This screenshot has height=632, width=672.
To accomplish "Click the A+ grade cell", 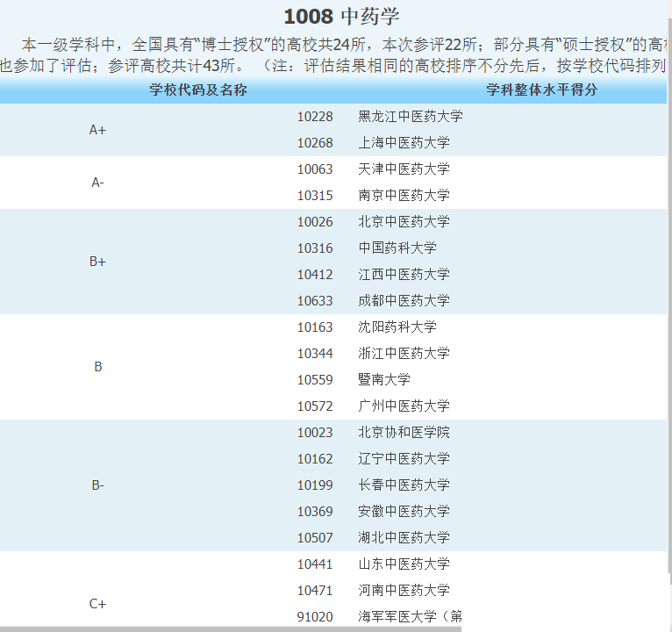I will coord(97,130).
